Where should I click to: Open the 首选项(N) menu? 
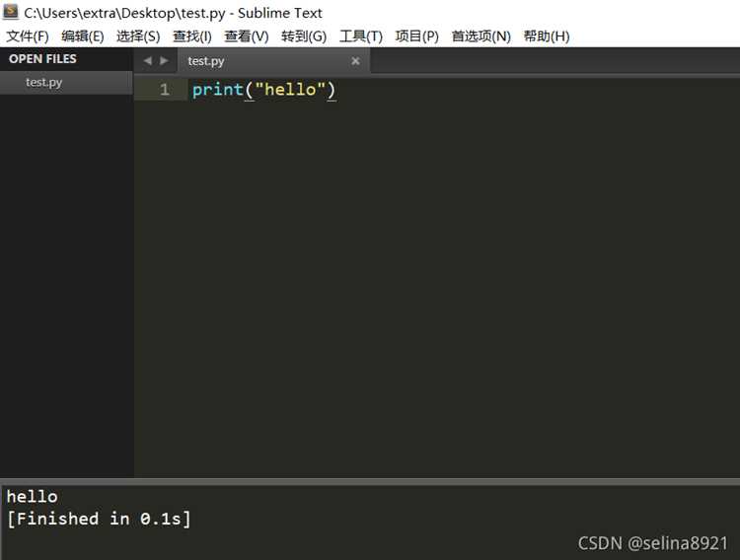point(481,36)
